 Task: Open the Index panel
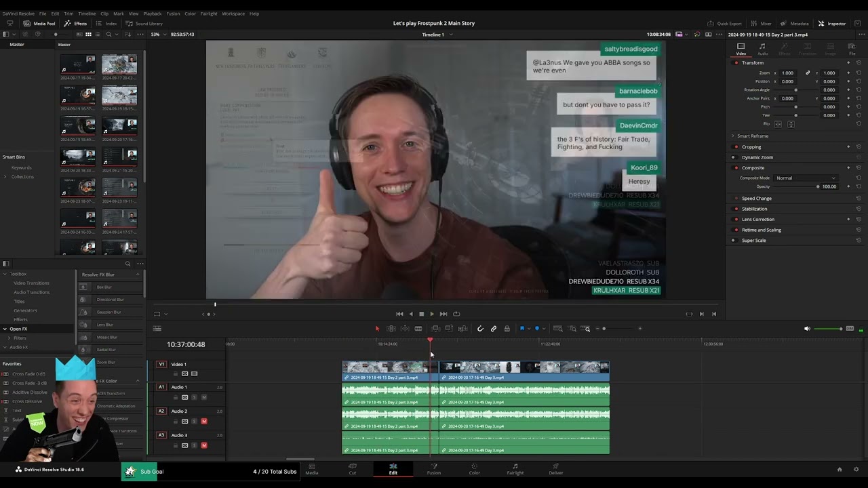pyautogui.click(x=106, y=23)
